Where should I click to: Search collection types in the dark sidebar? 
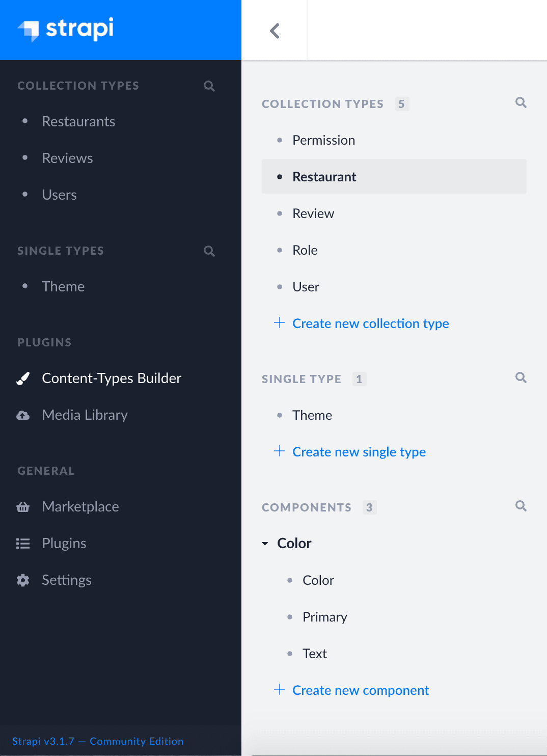point(209,86)
